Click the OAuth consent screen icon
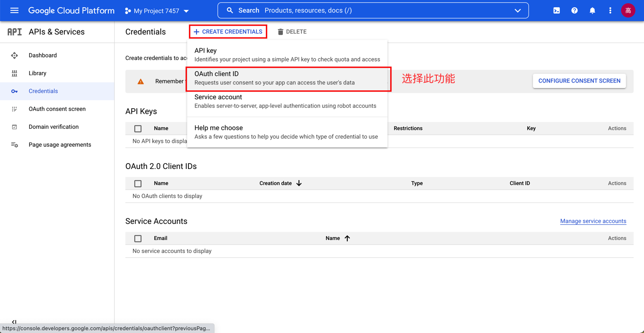This screenshot has height=333, width=644. pos(14,109)
